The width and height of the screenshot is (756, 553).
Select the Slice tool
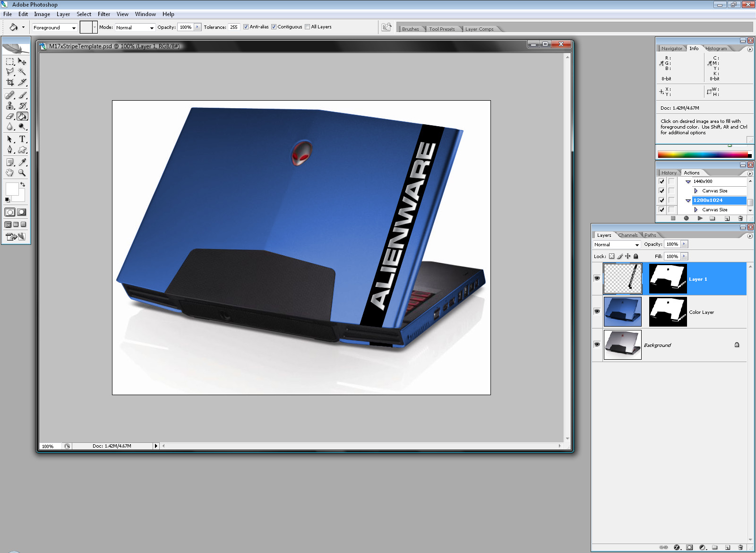[x=22, y=82]
